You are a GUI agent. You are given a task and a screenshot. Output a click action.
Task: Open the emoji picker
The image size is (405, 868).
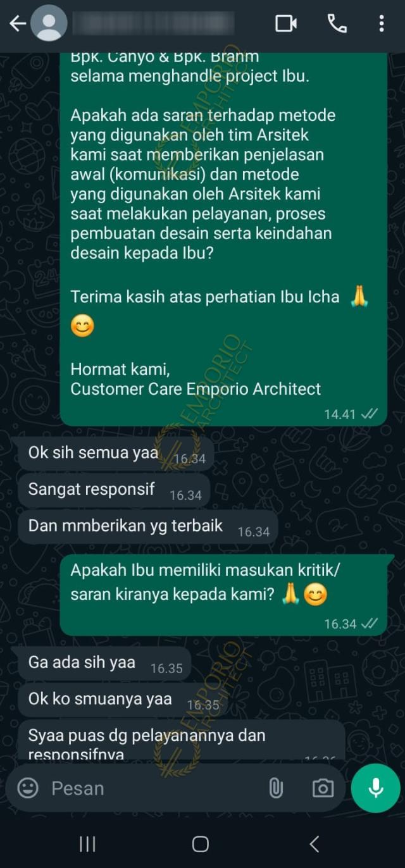pos(27,788)
